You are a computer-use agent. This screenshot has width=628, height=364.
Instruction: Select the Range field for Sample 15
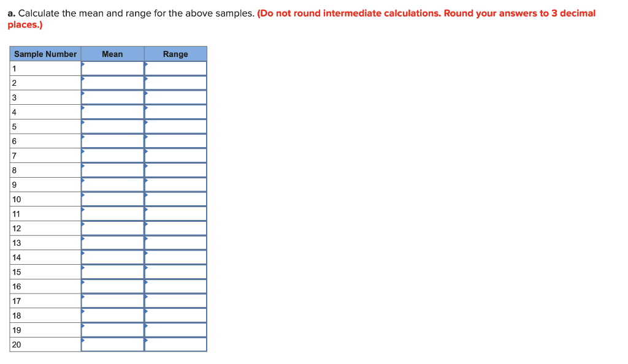tap(176, 272)
